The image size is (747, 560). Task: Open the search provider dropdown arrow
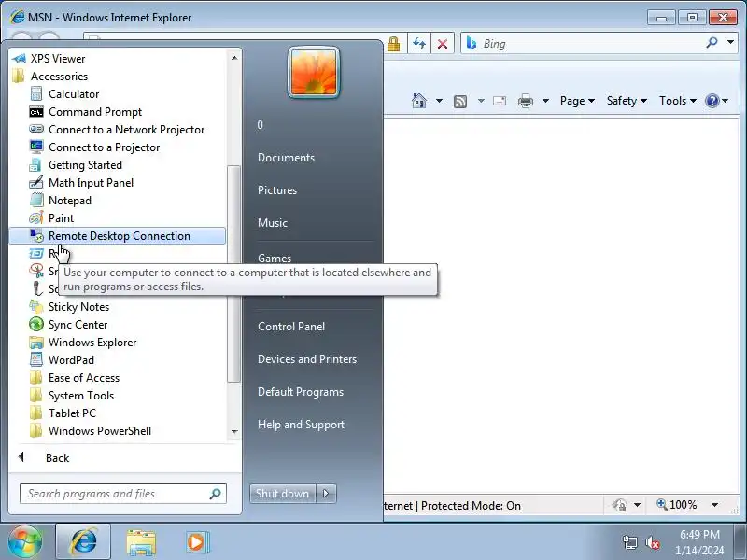point(730,43)
